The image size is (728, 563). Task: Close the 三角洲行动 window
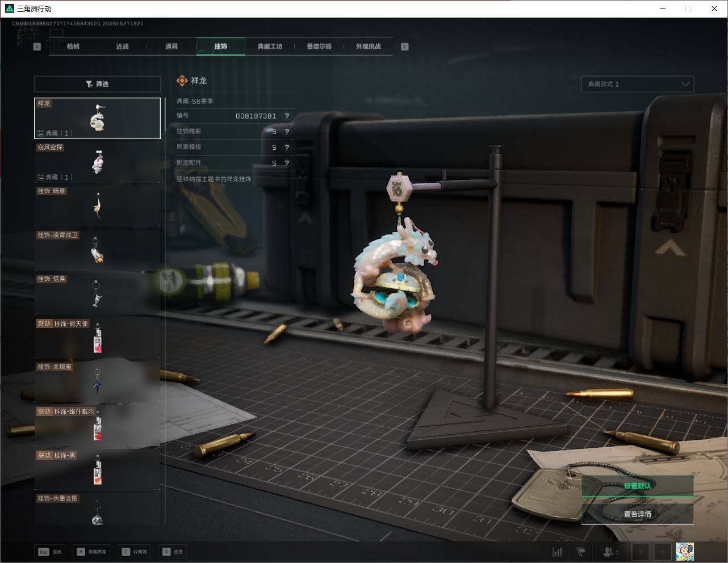(x=714, y=9)
